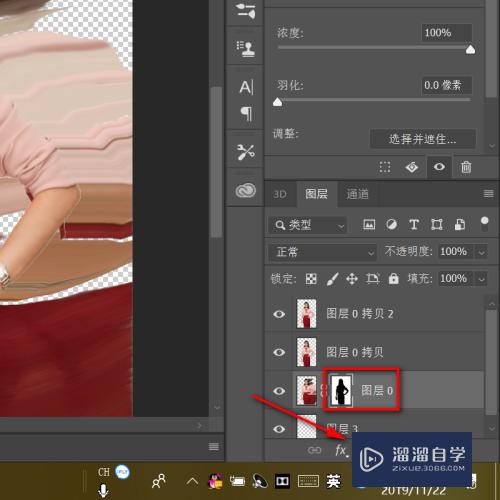This screenshot has height=500, width=500.
Task: Select the 图层 0 image thumbnail
Action: (x=306, y=390)
